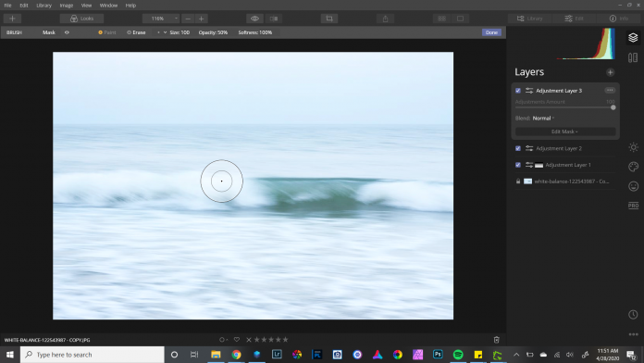The height and width of the screenshot is (363, 644).
Task: Click the Done button
Action: click(491, 32)
